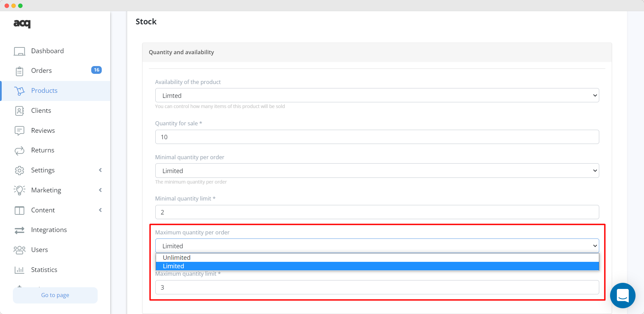Click the Clients contact icon
Screen dimensions: 644x314
click(19, 111)
